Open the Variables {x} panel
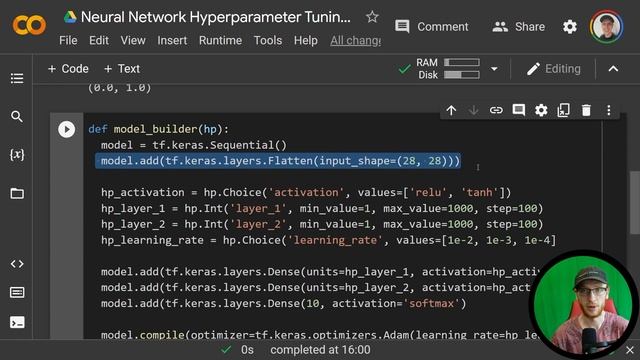Image resolution: width=640 pixels, height=360 pixels. pos(17,155)
